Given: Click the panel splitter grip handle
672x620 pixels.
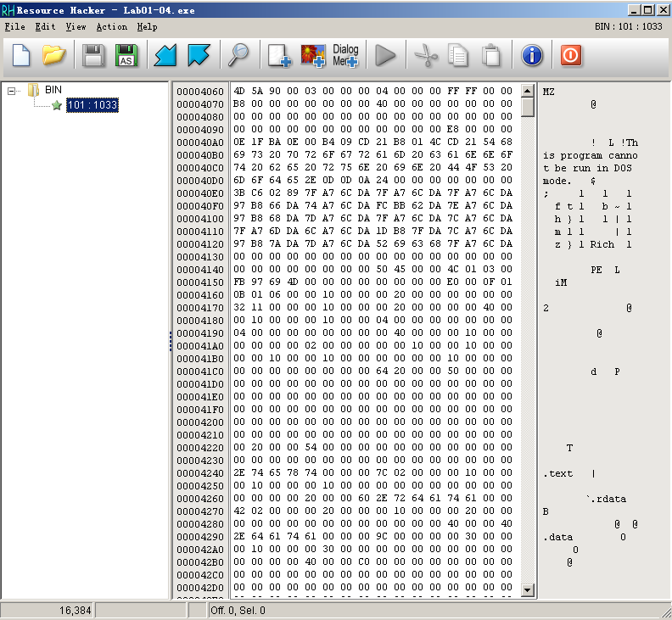Looking at the screenshot, I should [171, 341].
